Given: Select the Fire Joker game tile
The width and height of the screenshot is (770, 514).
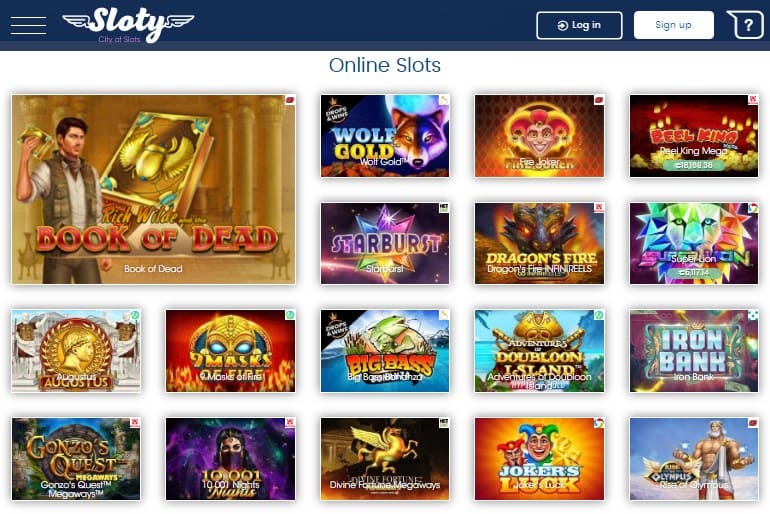Looking at the screenshot, I should 539,136.
